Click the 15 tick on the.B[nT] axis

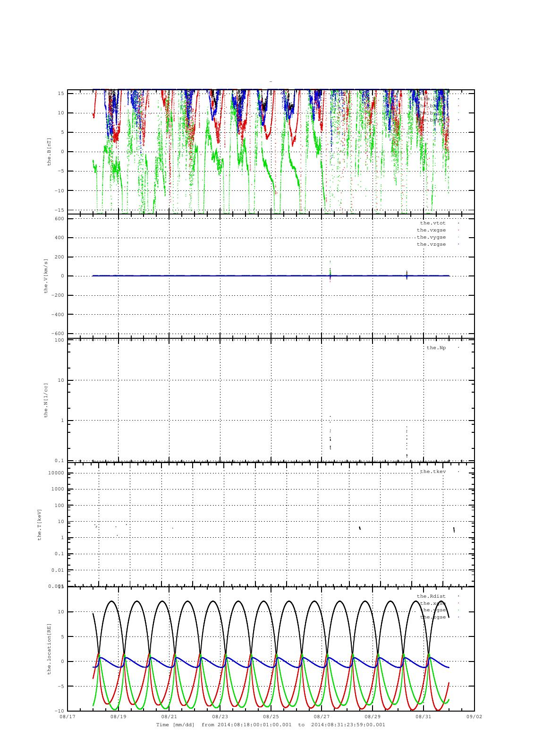pyautogui.click(x=61, y=93)
